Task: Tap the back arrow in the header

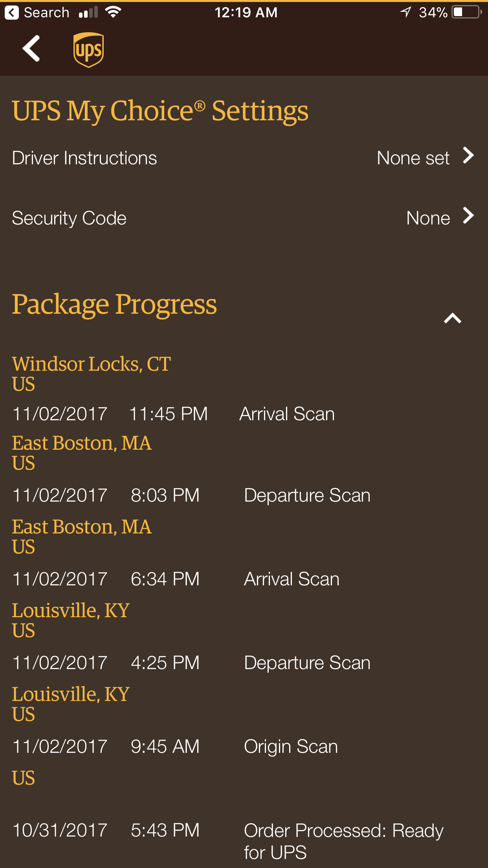Action: tap(31, 48)
